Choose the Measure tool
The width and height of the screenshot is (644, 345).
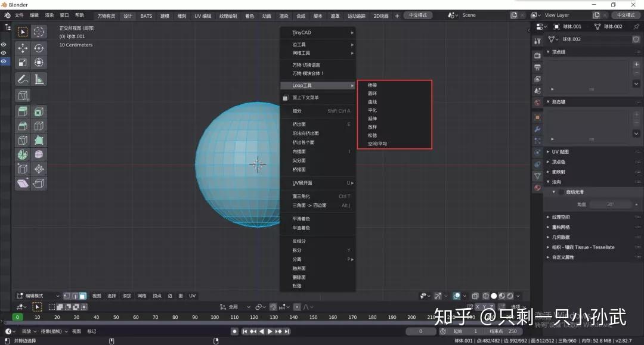39,78
